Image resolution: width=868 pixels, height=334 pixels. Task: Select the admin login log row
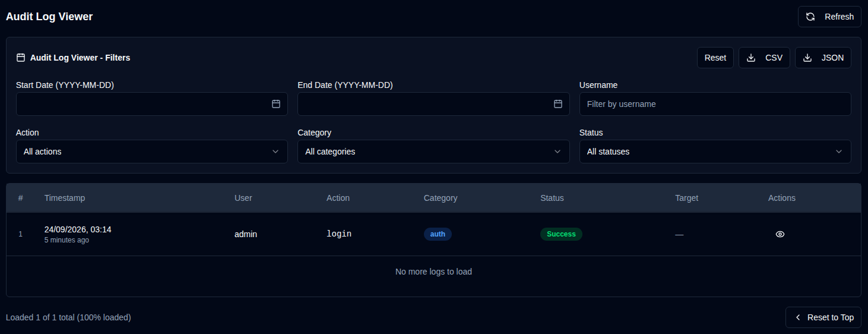433,234
